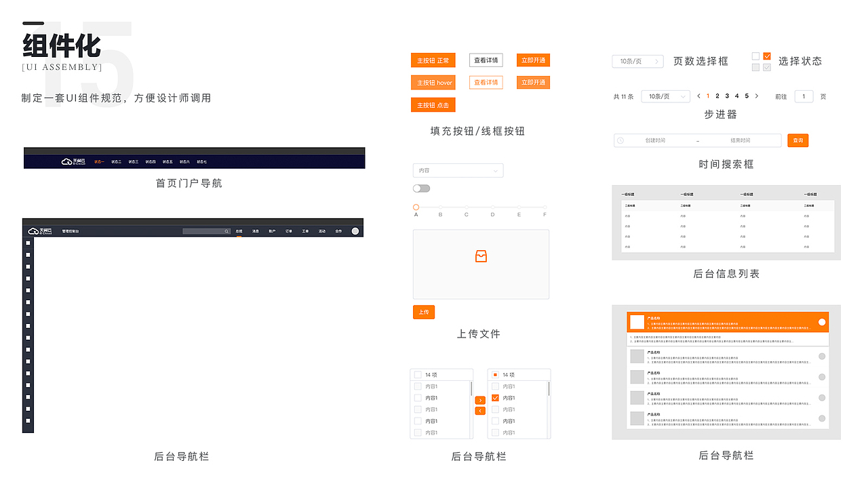Click the orange indeterminate 14 项 checkbox in the right list

tap(495, 375)
